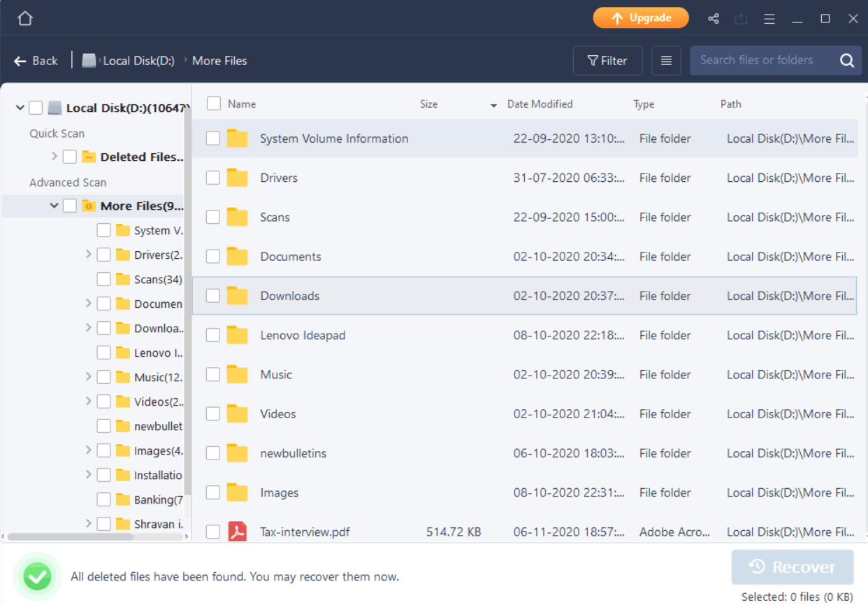Expand the Documents node in the tree
868x605 pixels.
point(88,304)
